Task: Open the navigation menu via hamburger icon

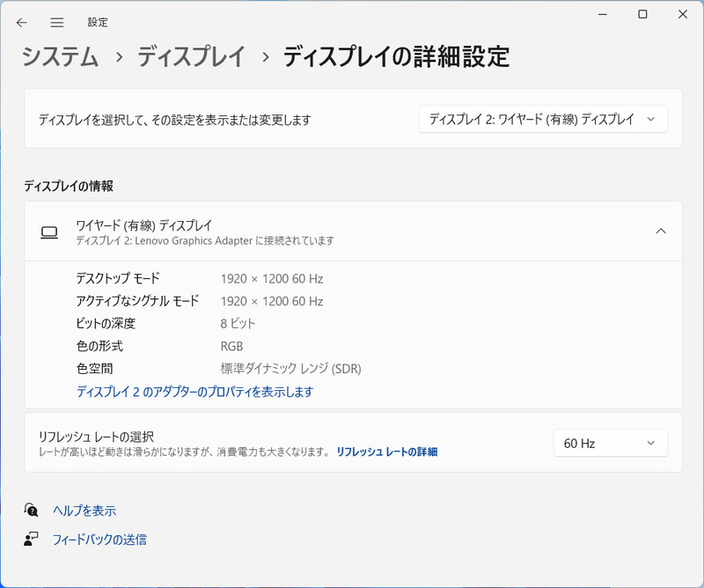Action: pos(56,22)
